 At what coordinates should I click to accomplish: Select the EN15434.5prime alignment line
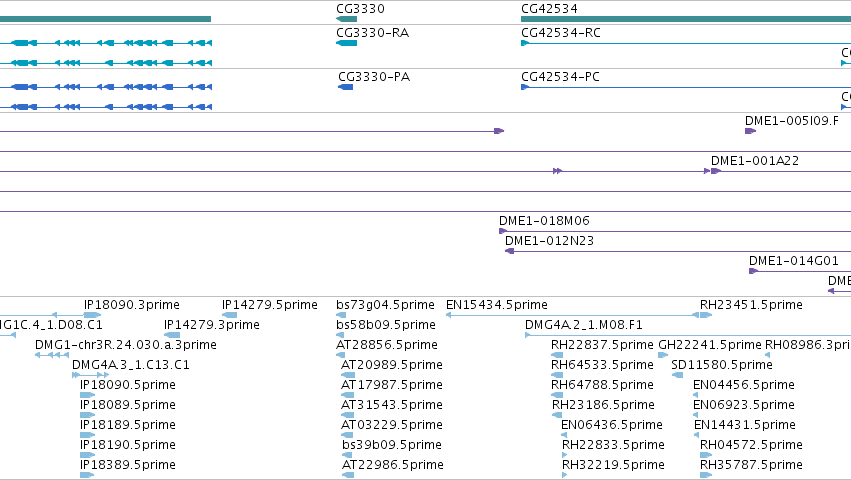[572, 315]
